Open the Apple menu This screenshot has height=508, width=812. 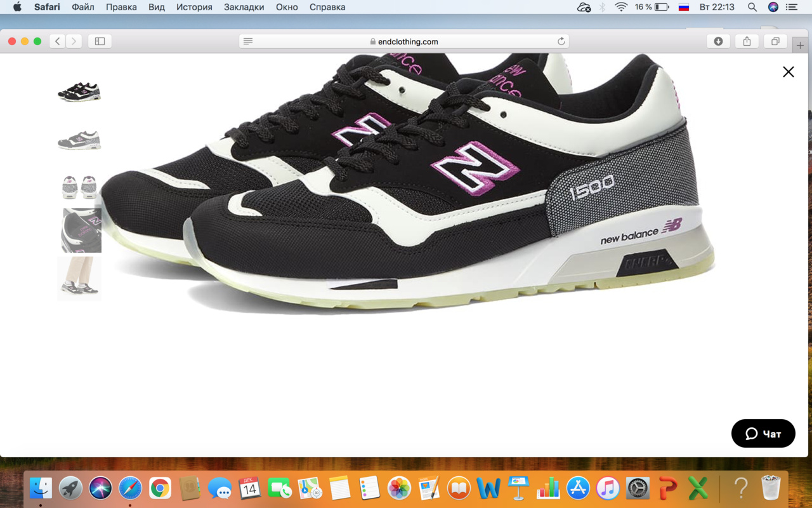click(x=17, y=7)
